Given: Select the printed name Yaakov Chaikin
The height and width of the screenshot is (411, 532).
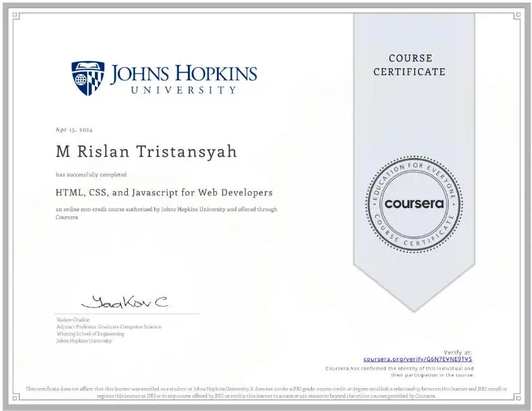Looking at the screenshot, I should point(73,319).
